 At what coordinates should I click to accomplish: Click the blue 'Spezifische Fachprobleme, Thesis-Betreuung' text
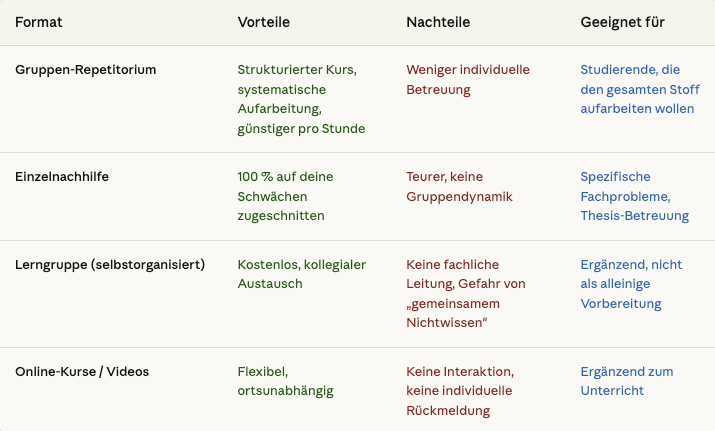click(634, 195)
